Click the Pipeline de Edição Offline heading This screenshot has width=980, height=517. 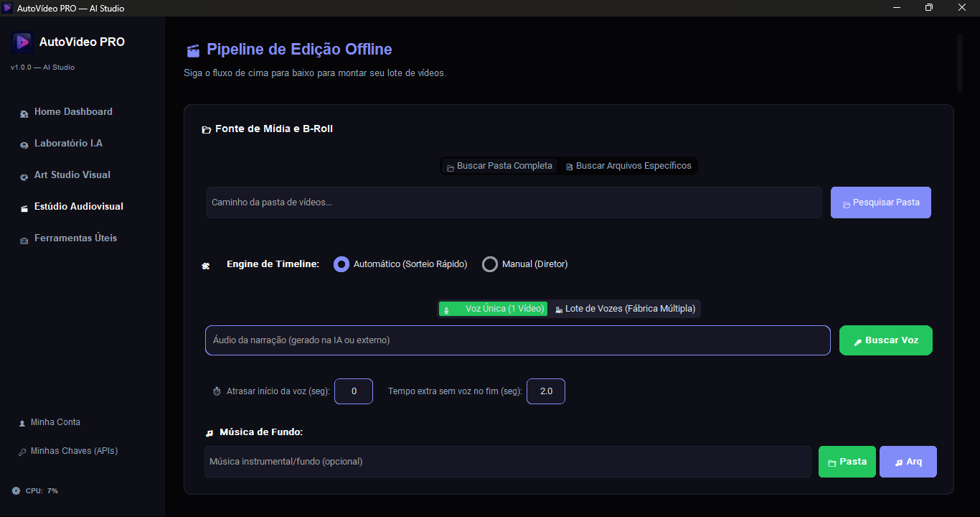coord(299,50)
